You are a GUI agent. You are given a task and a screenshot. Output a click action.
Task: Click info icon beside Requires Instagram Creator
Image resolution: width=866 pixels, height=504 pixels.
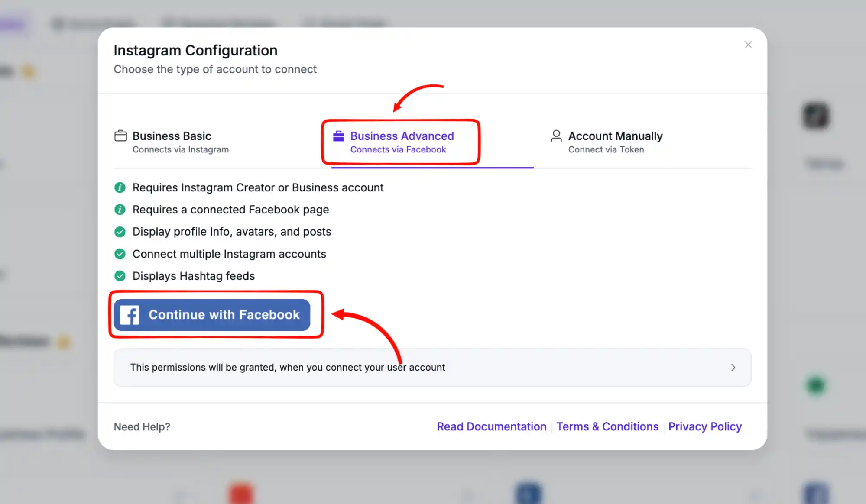click(120, 187)
